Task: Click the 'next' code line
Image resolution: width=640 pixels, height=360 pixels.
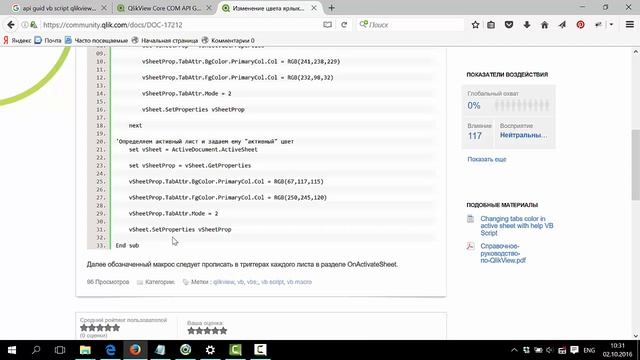Action: 136,125
